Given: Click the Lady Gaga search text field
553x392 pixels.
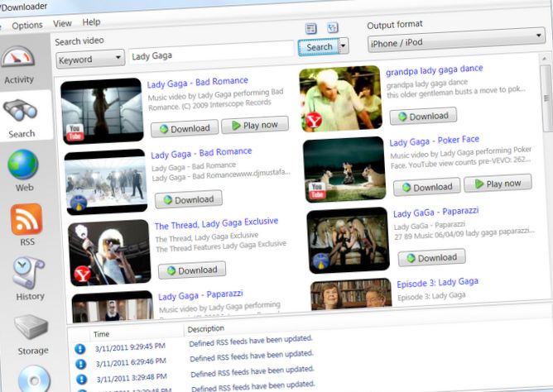Looking at the screenshot, I should (211, 54).
